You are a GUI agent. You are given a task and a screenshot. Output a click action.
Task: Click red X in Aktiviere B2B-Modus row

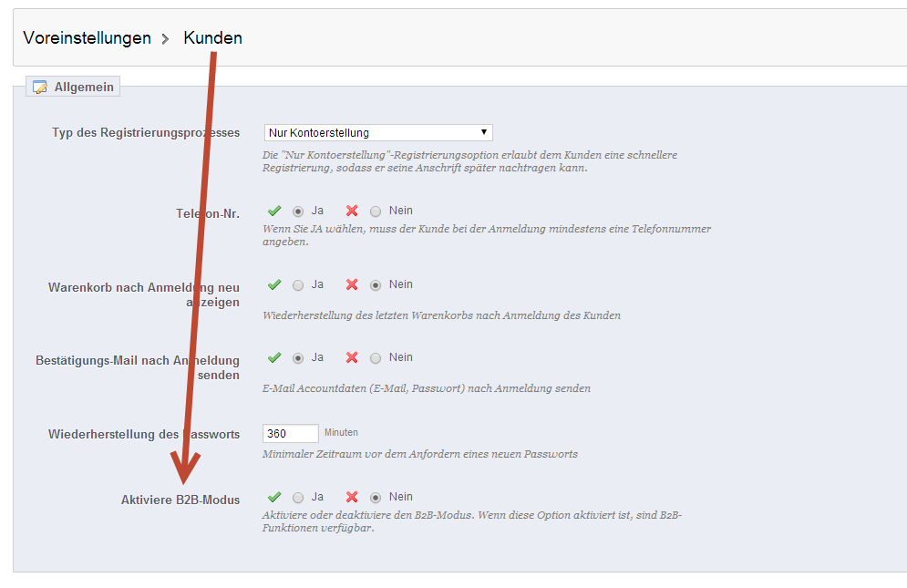point(352,497)
